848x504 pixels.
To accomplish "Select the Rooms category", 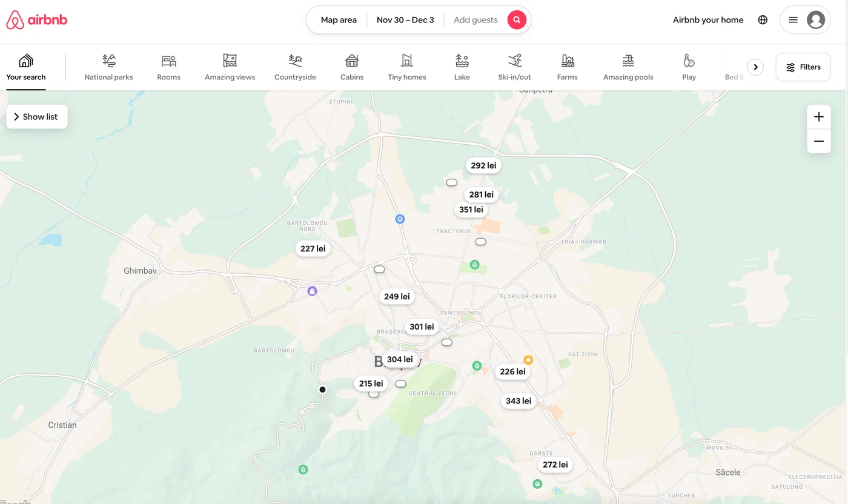I will point(168,67).
